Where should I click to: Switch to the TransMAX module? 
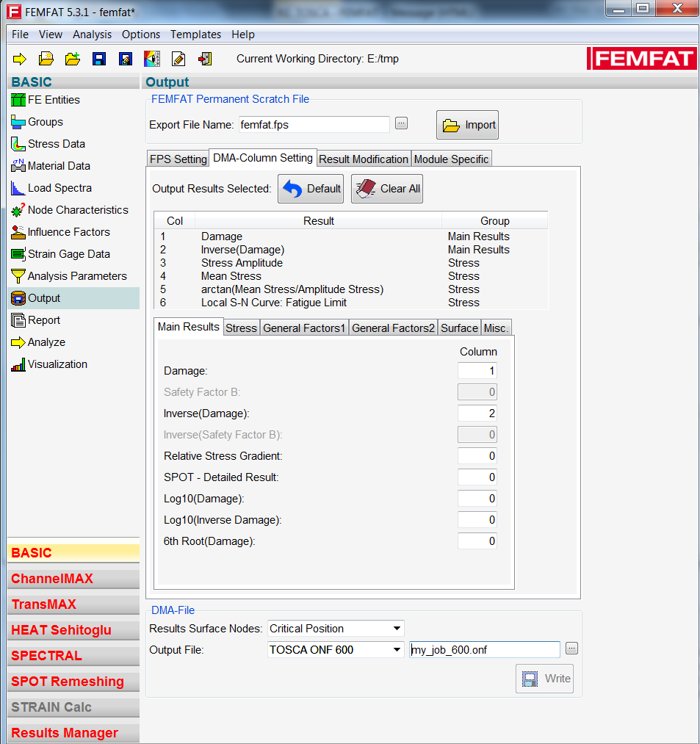pos(73,604)
